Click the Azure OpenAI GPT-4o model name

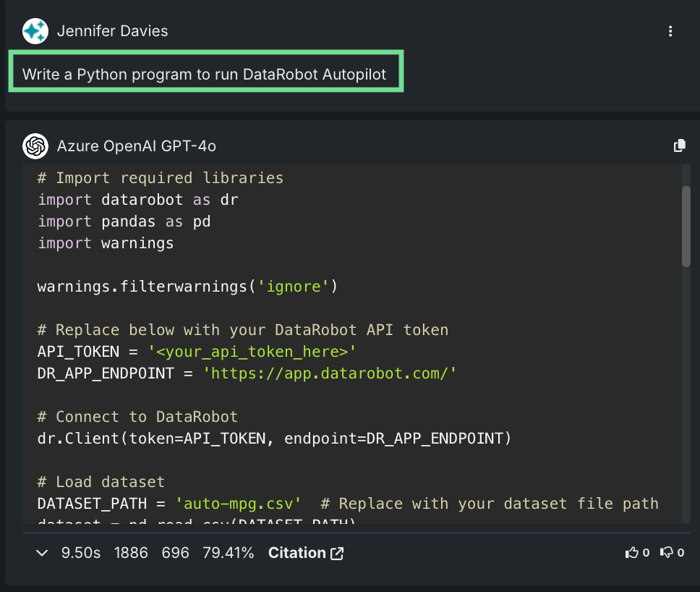coord(136,146)
